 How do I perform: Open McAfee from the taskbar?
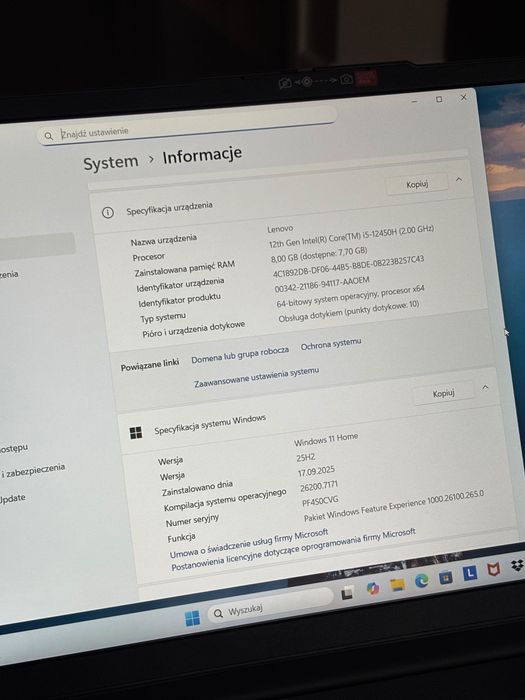tap(493, 570)
